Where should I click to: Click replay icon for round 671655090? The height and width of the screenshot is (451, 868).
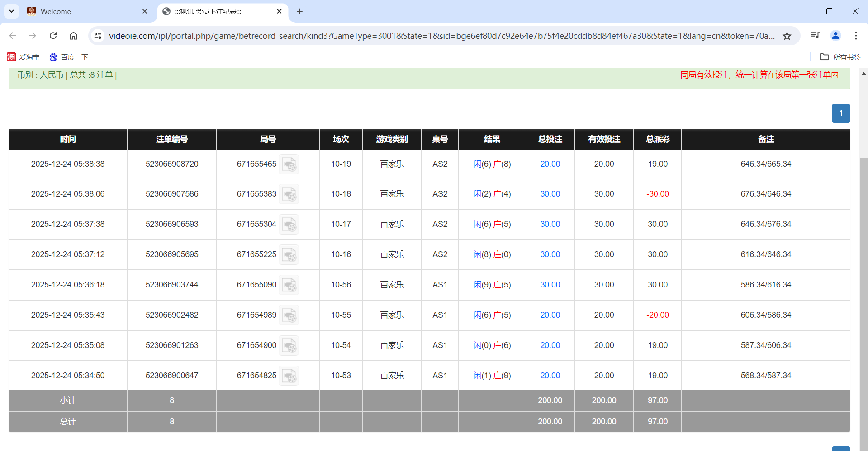click(x=289, y=285)
